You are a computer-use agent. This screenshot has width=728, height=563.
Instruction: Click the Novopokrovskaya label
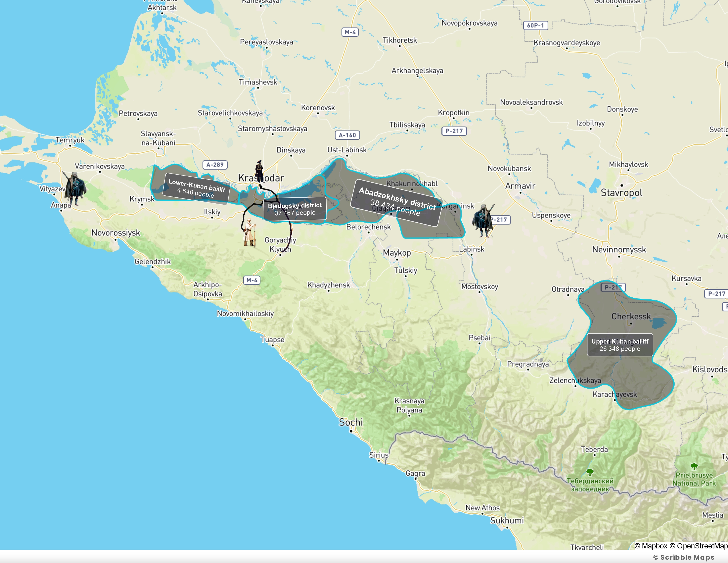469,23
